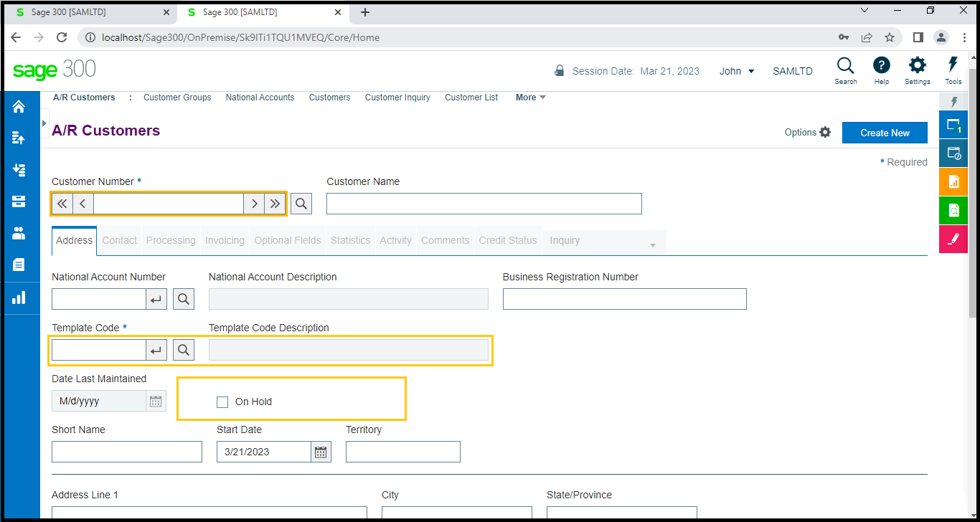Expand the Inquiry tab dropdown
The height and width of the screenshot is (522, 980).
click(x=652, y=245)
